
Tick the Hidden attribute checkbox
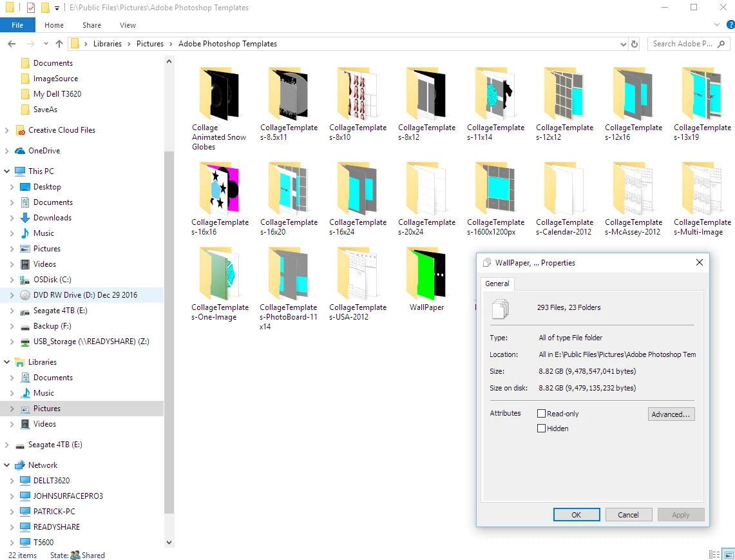pos(541,428)
